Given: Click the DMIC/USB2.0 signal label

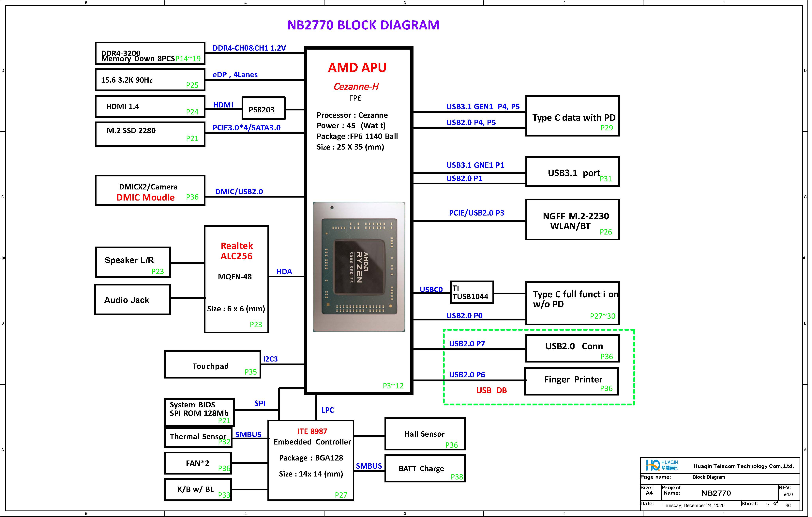Looking at the screenshot, I should click(x=239, y=192).
